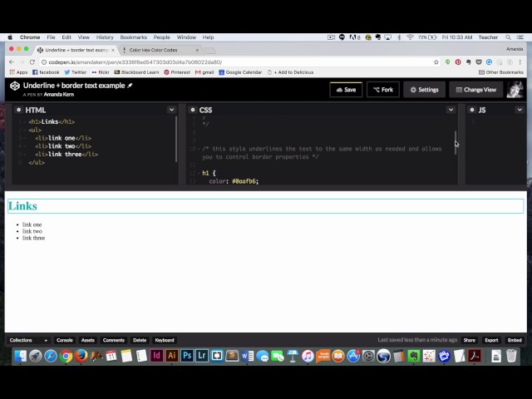532x399 pixels.
Task: Open the Collections dropdown in footer
Action: pyautogui.click(x=28, y=340)
